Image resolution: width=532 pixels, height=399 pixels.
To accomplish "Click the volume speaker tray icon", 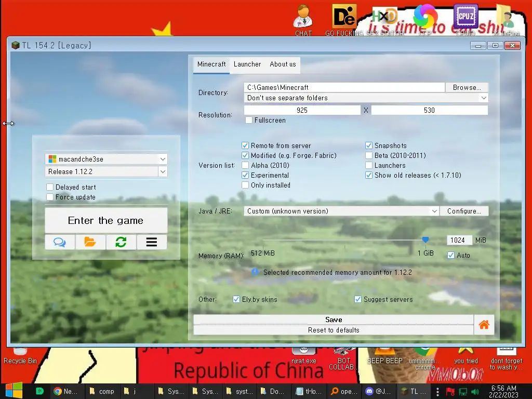I will tap(475, 392).
